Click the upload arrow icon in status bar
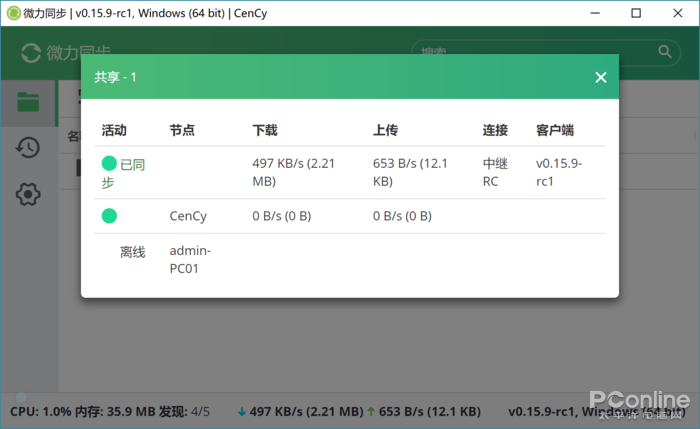This screenshot has width=700, height=429. [x=371, y=412]
